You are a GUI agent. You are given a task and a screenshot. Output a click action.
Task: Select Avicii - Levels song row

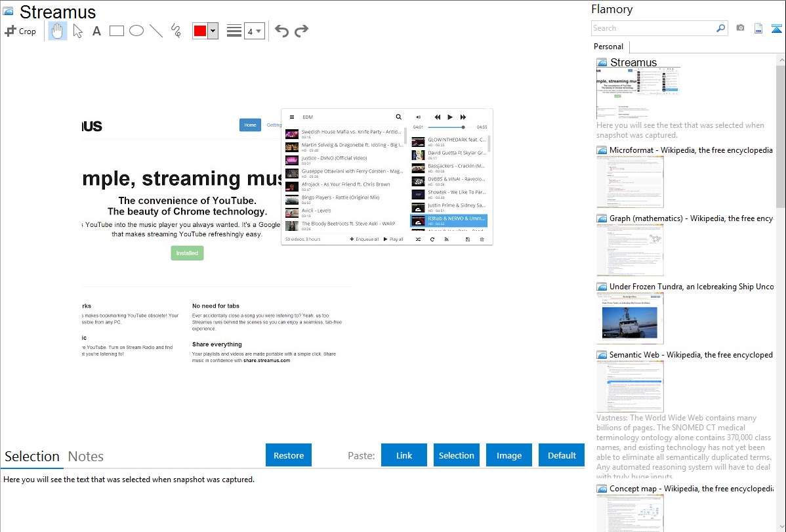tap(344, 213)
